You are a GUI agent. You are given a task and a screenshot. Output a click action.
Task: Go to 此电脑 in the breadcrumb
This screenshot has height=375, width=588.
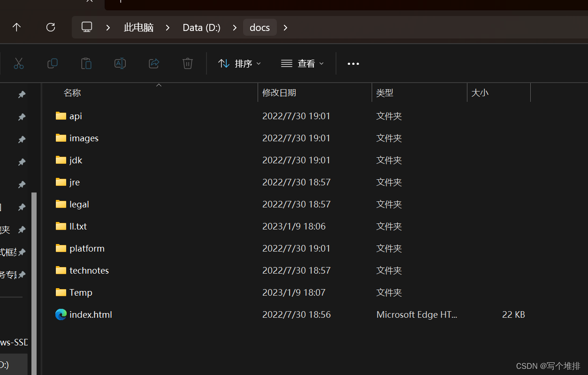point(139,28)
